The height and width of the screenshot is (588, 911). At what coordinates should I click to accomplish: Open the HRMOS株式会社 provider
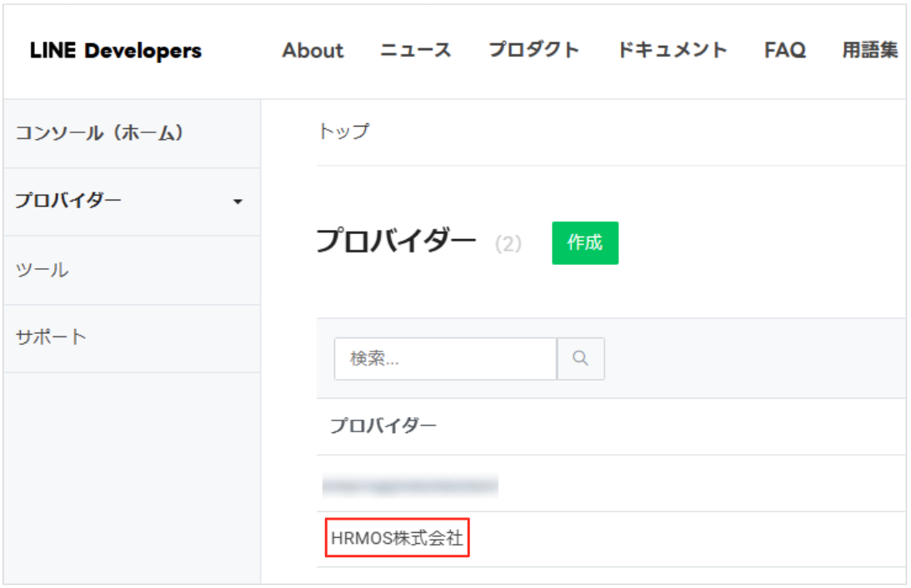click(397, 539)
